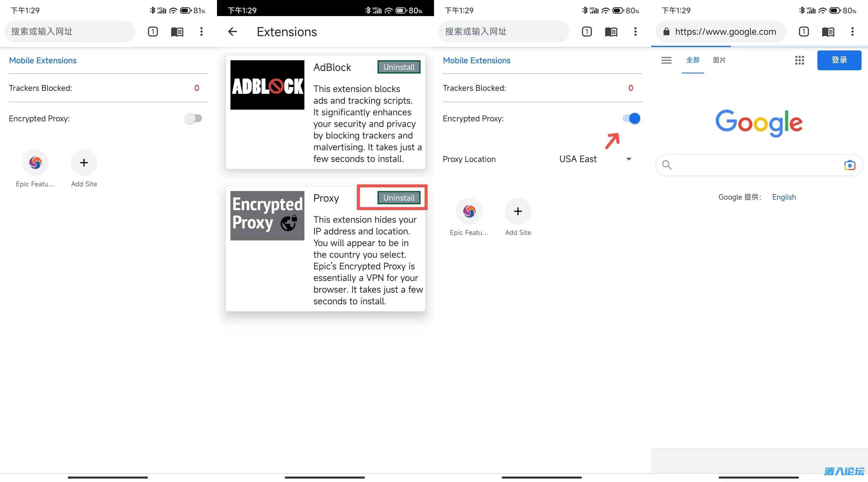Tap Epic Features shortcut in first screen

[x=35, y=163]
